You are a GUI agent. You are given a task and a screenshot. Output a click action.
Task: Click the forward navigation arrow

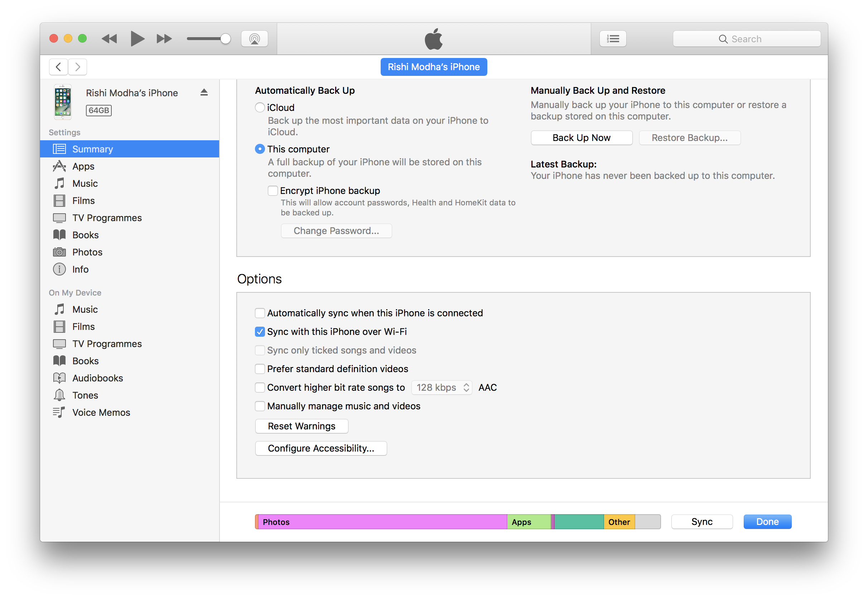77,67
